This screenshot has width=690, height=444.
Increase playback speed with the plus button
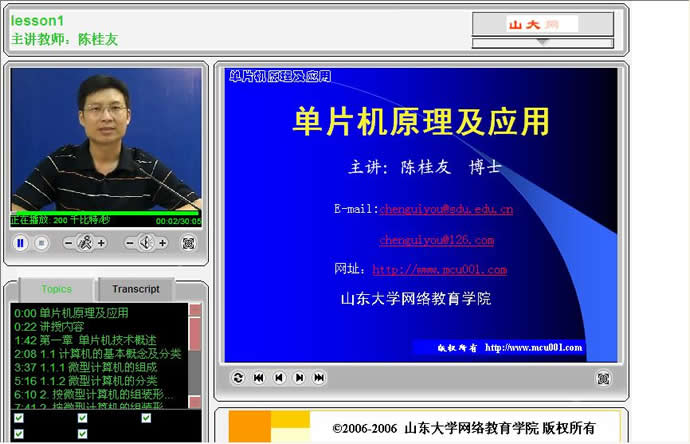pos(102,243)
